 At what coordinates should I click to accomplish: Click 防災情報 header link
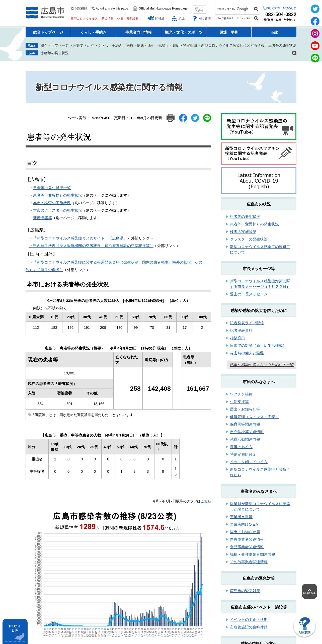107,19
